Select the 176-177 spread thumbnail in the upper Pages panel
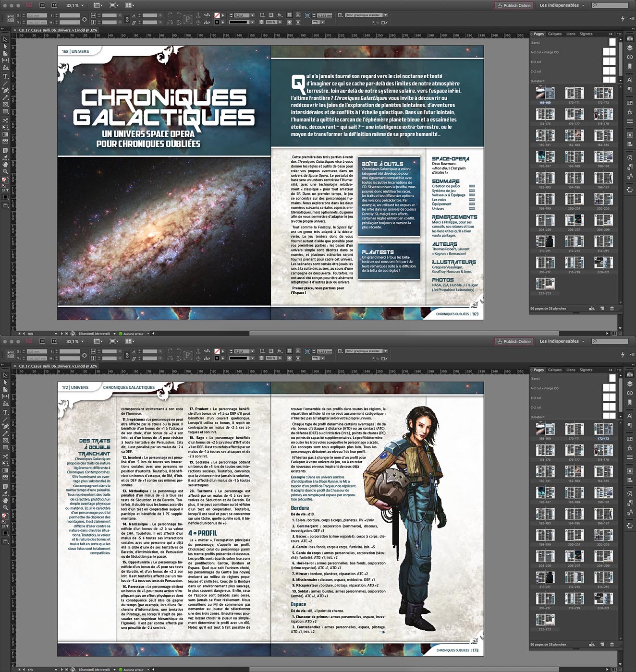The width and height of the screenshot is (636, 672). click(x=574, y=115)
